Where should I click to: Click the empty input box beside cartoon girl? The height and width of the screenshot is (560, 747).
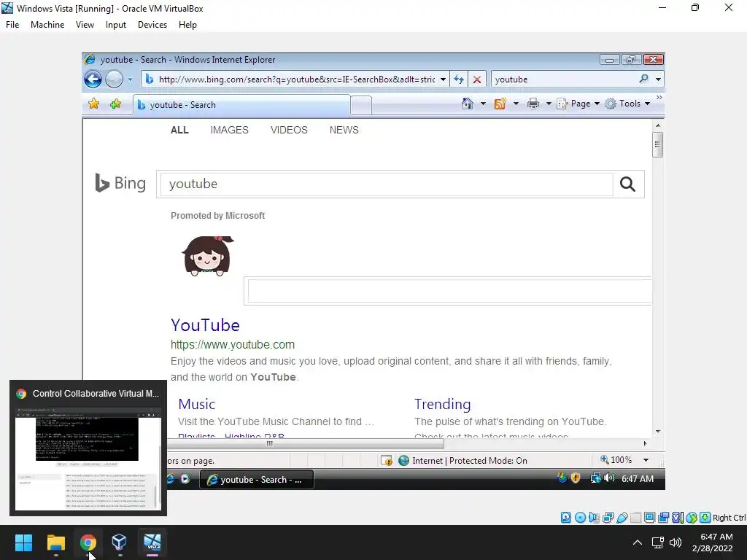(449, 291)
